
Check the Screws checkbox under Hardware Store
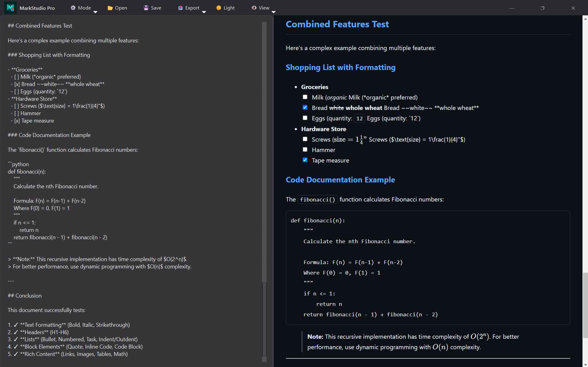click(x=305, y=139)
